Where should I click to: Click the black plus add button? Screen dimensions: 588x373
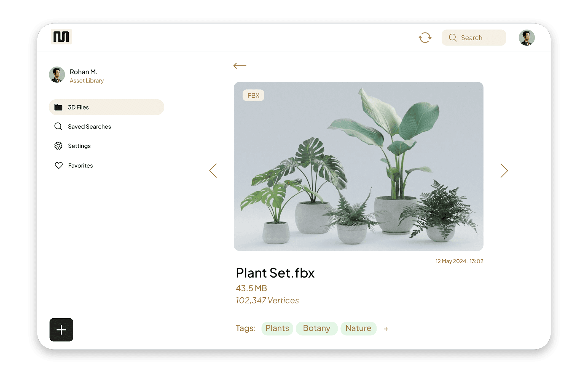pos(61,330)
